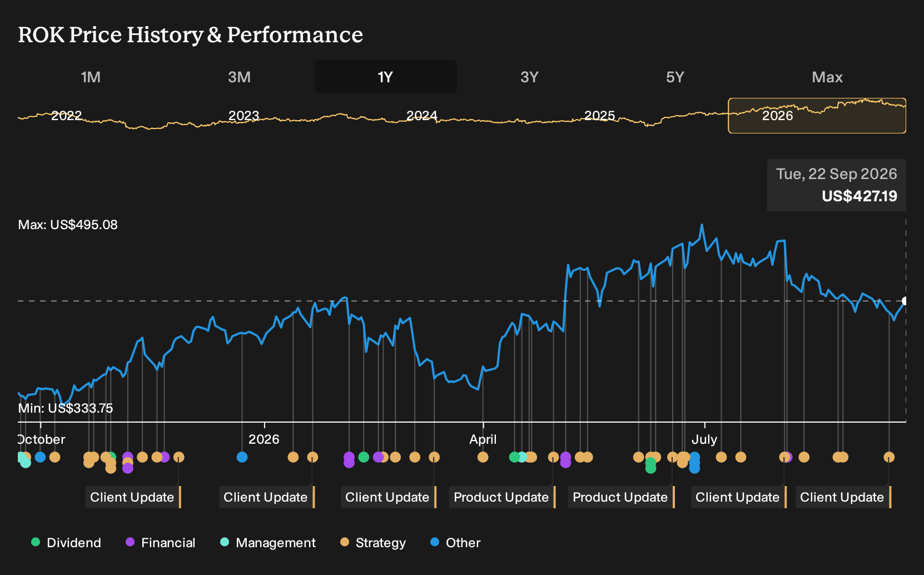The image size is (924, 575).
Task: Open the first Client Update event label
Action: (133, 497)
